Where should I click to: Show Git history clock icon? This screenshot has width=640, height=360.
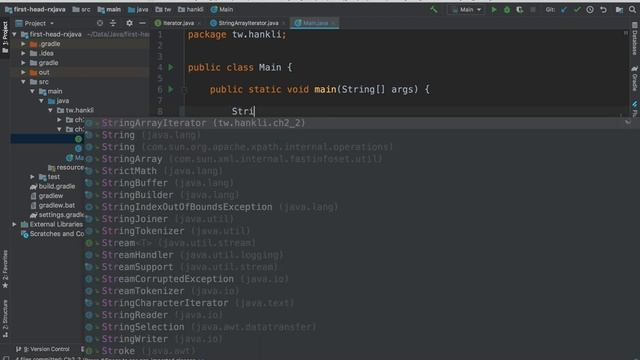click(x=590, y=9)
